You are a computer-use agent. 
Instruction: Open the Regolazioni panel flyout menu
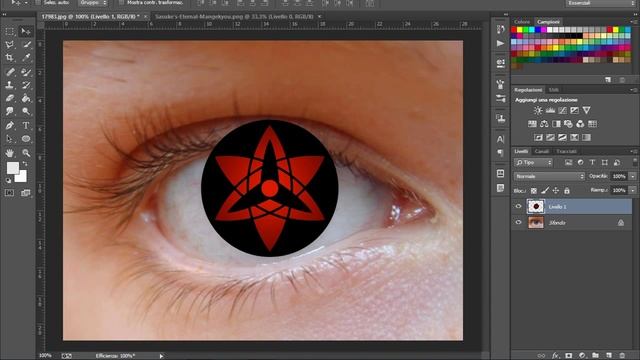(634, 90)
